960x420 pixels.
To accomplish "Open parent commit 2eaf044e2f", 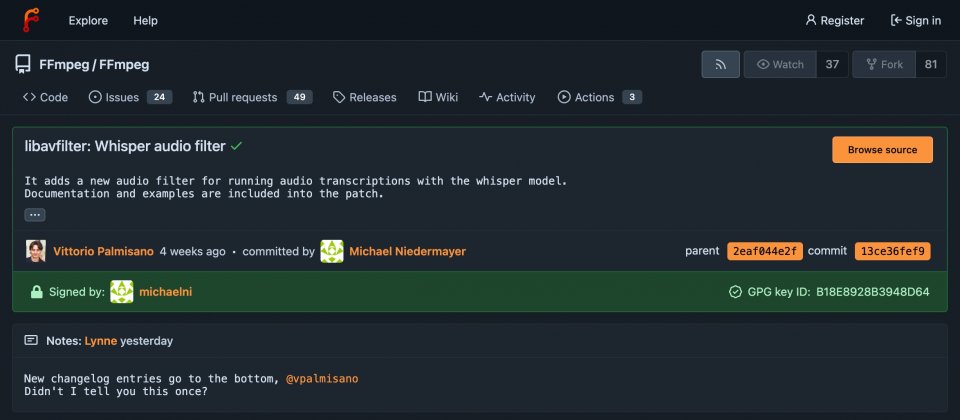I will 764,251.
